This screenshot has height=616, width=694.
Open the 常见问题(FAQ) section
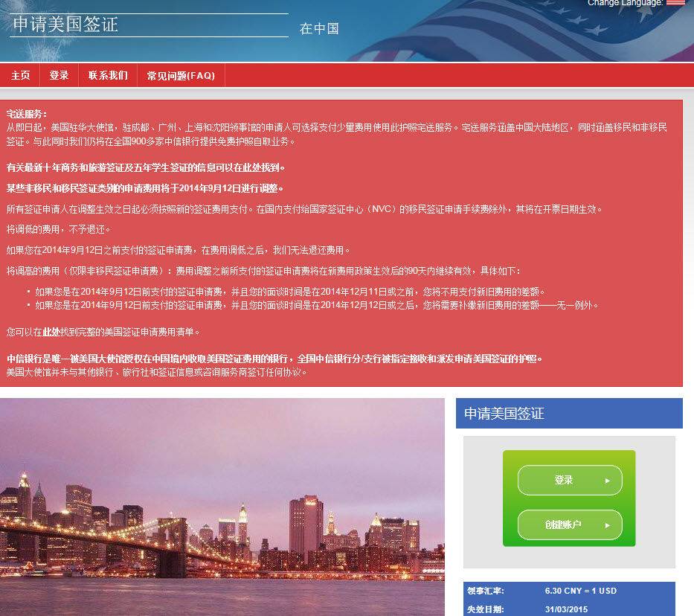point(180,74)
